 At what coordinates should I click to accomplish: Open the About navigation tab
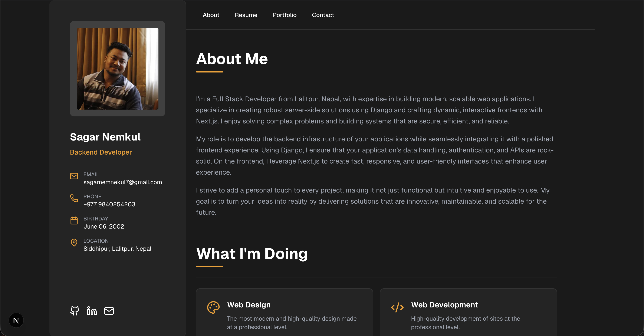pyautogui.click(x=211, y=15)
